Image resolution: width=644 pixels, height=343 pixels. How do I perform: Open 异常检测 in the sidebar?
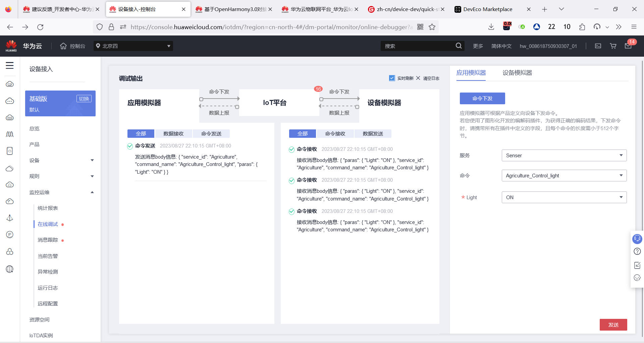coord(48,272)
